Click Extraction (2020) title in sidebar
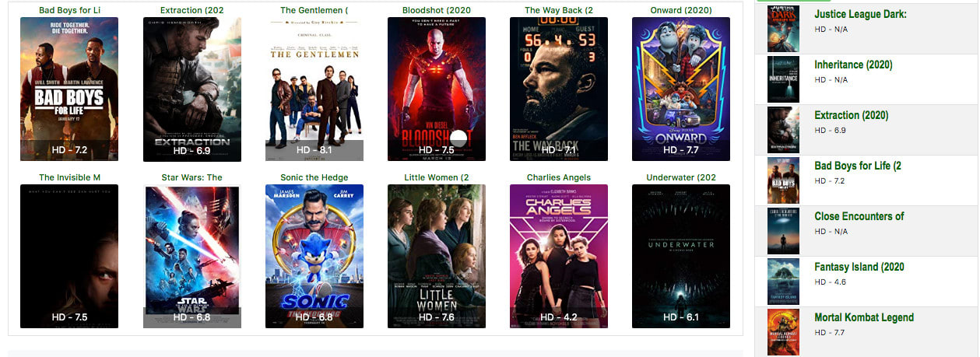Viewport: 980px width, 357px height. coord(852,115)
